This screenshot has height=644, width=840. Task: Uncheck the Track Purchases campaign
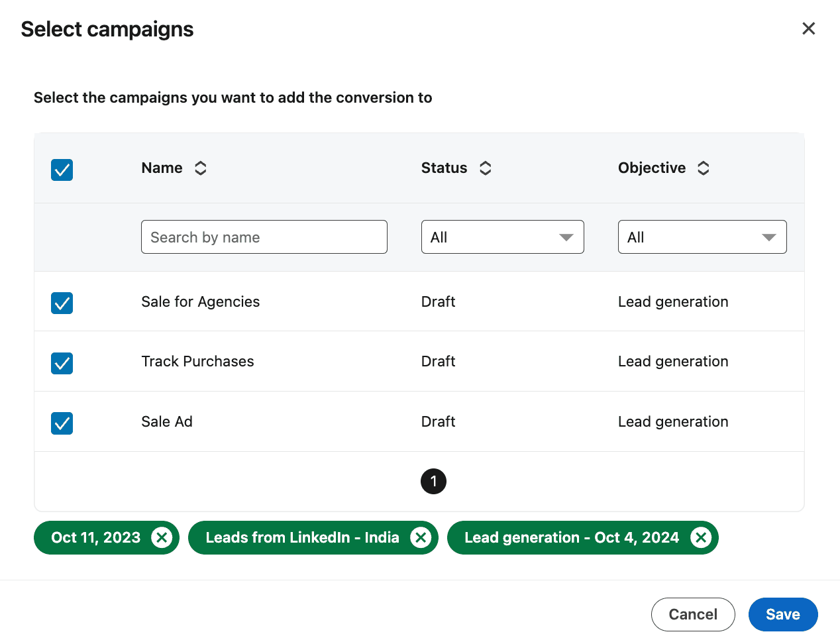(62, 363)
